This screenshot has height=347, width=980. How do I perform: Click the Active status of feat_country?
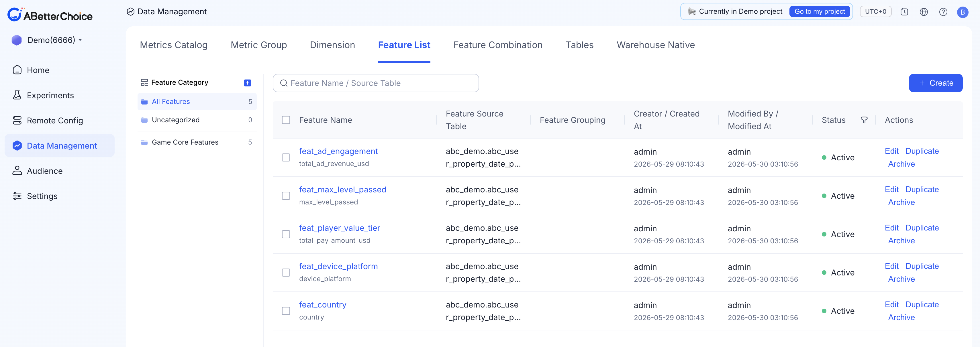838,311
